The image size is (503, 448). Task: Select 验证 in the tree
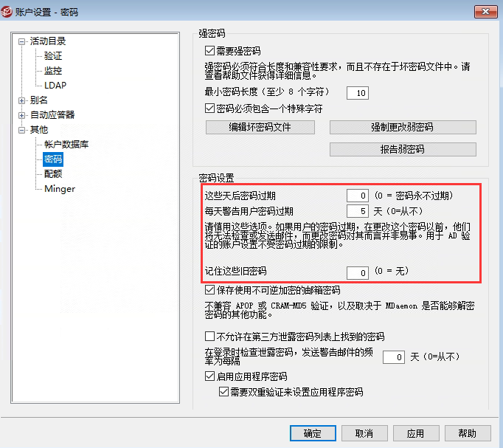click(53, 56)
